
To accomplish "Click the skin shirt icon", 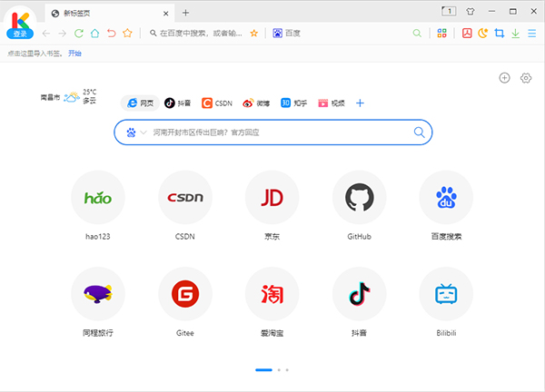I will pos(471,12).
